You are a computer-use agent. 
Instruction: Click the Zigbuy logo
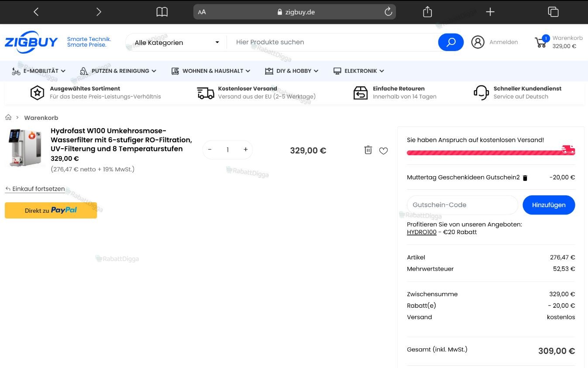pyautogui.click(x=31, y=42)
